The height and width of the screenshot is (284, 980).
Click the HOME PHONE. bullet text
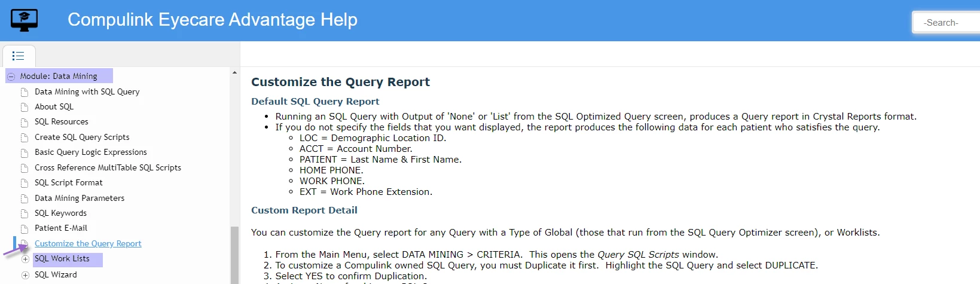click(x=331, y=170)
